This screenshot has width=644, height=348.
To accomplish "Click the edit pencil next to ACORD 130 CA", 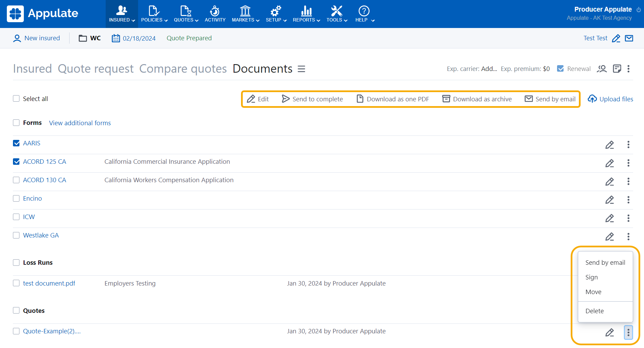I will pyautogui.click(x=610, y=182).
